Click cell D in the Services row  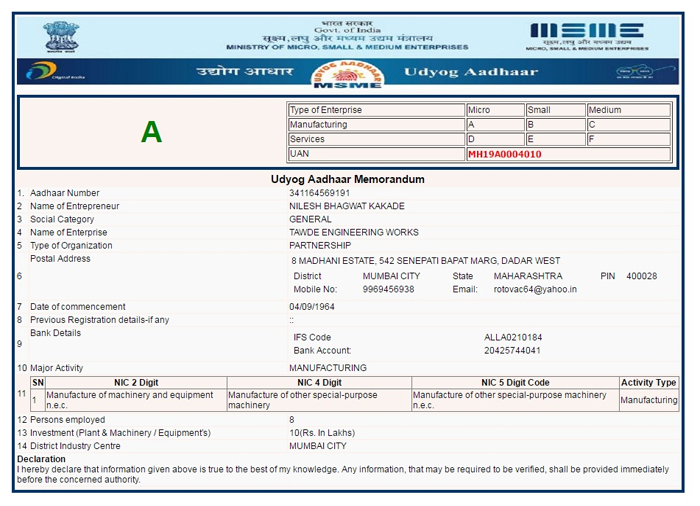(x=495, y=139)
